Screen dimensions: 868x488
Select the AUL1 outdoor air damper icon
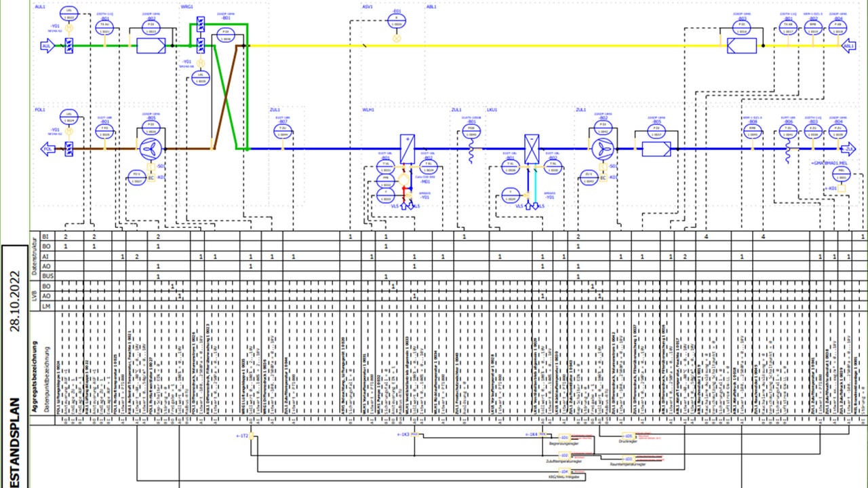tap(68, 45)
